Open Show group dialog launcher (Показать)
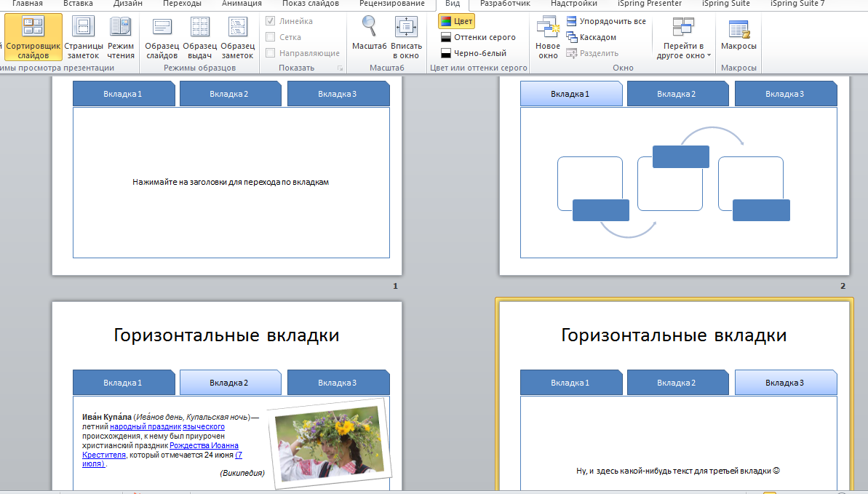 coord(340,68)
